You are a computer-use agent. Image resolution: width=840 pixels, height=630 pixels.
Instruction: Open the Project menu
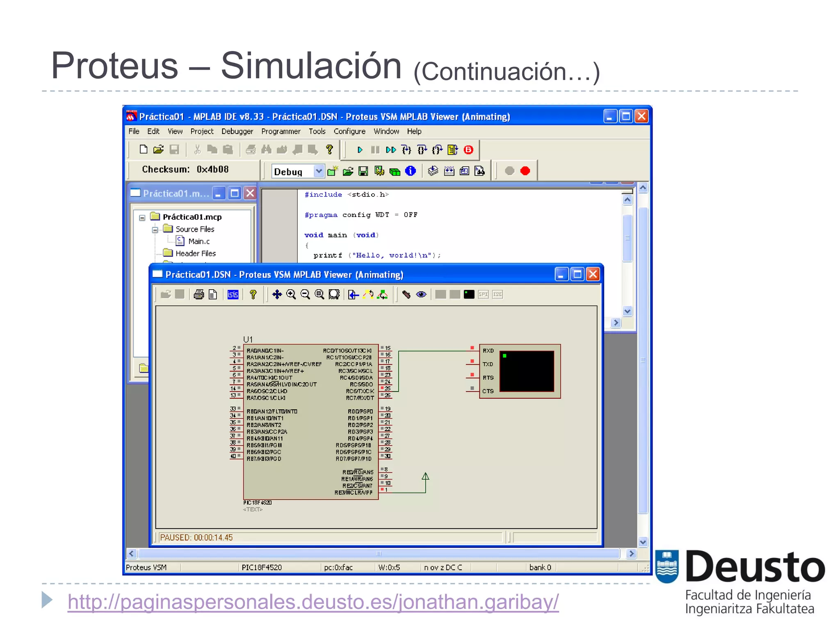(x=202, y=131)
